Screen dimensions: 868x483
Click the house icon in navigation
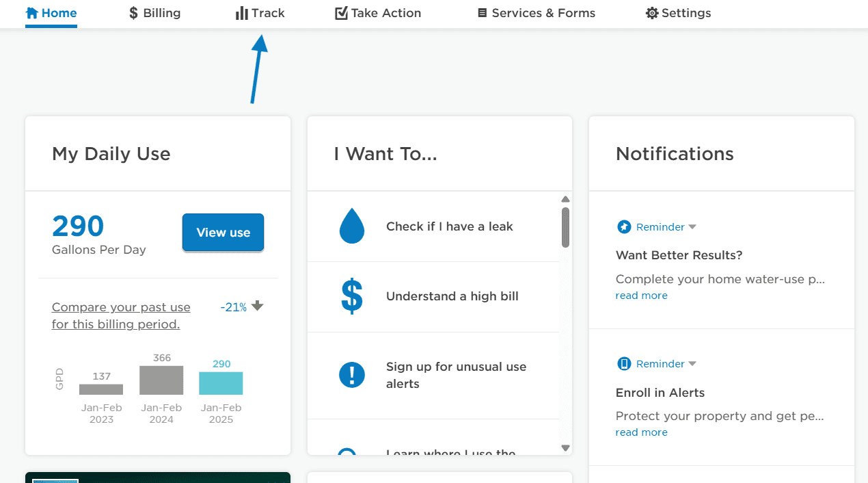[31, 13]
